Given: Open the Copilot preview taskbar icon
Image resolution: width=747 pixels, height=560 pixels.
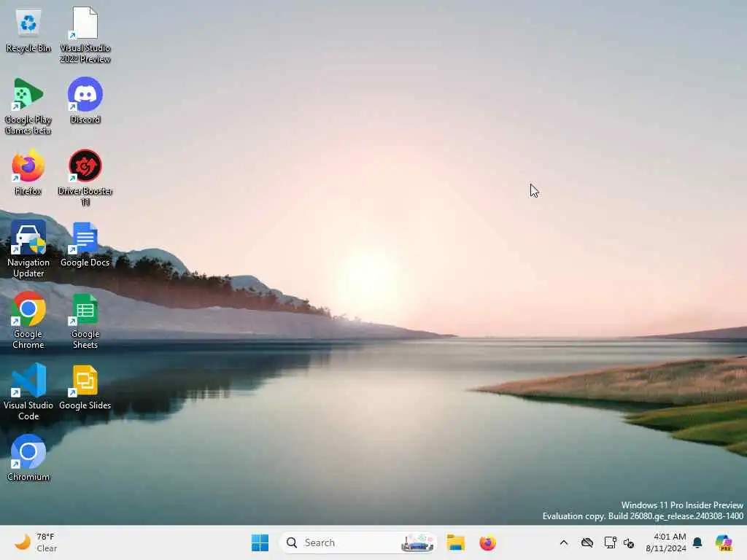Looking at the screenshot, I should (724, 542).
